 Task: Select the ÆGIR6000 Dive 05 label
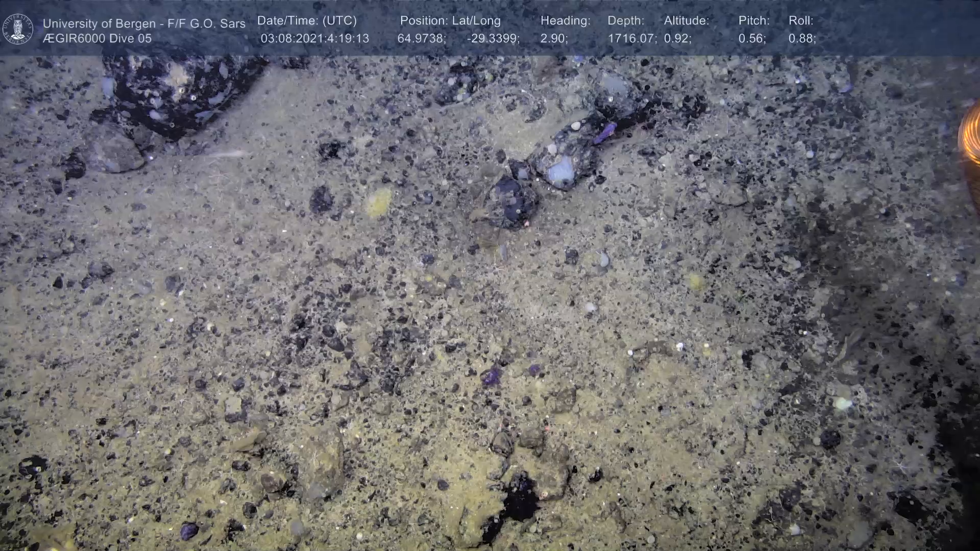[97, 38]
